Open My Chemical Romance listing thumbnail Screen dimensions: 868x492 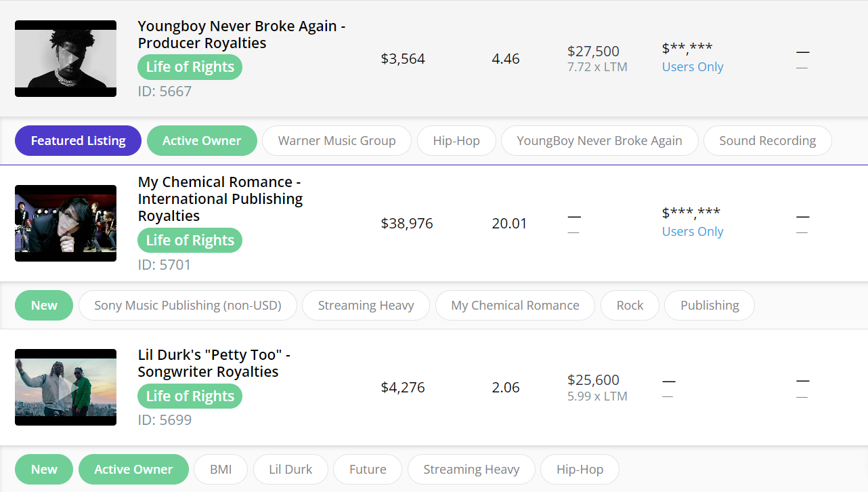click(66, 223)
